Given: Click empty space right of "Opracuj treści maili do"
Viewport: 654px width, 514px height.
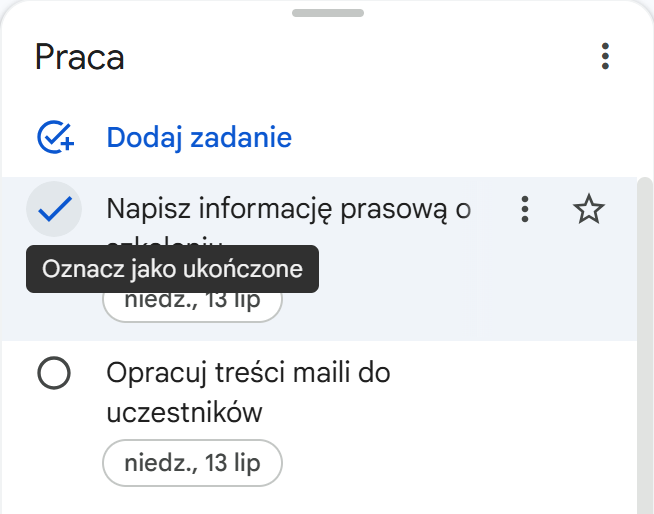Looking at the screenshot, I should coord(500,374).
